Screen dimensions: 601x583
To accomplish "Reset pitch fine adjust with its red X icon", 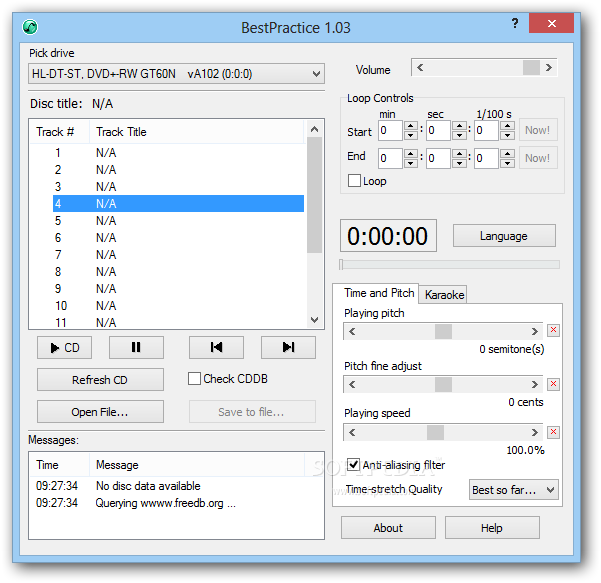I will click(x=553, y=384).
